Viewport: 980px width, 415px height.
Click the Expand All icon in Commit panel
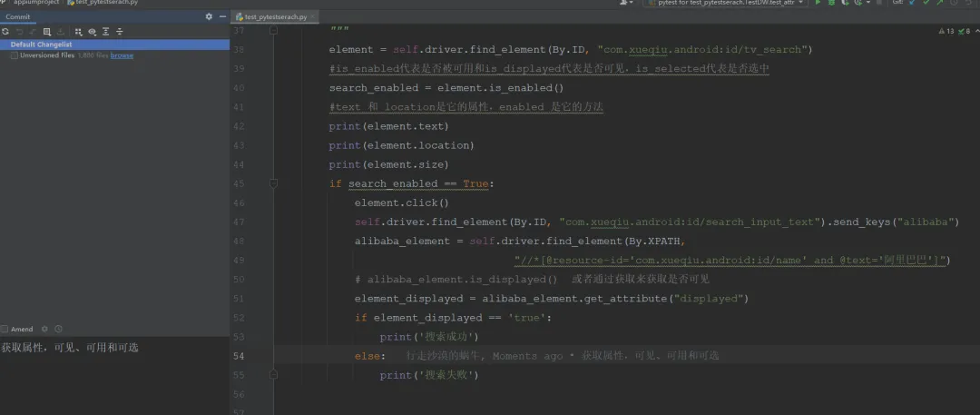click(105, 31)
